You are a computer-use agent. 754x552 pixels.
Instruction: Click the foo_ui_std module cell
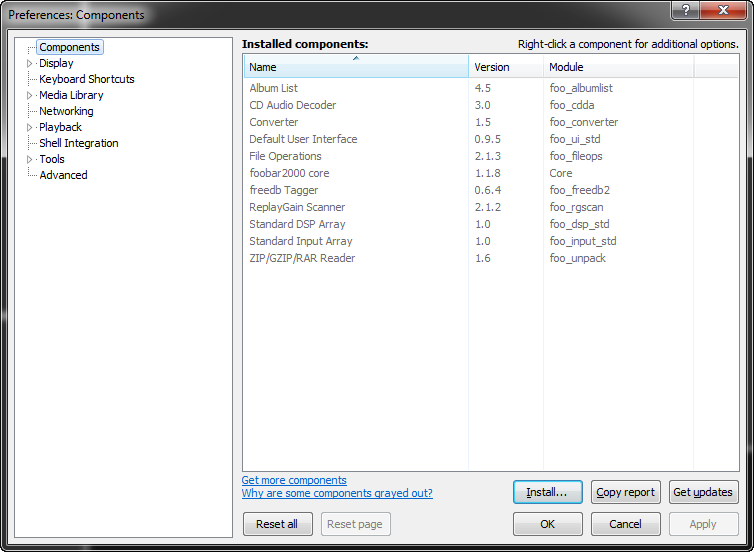(575, 139)
